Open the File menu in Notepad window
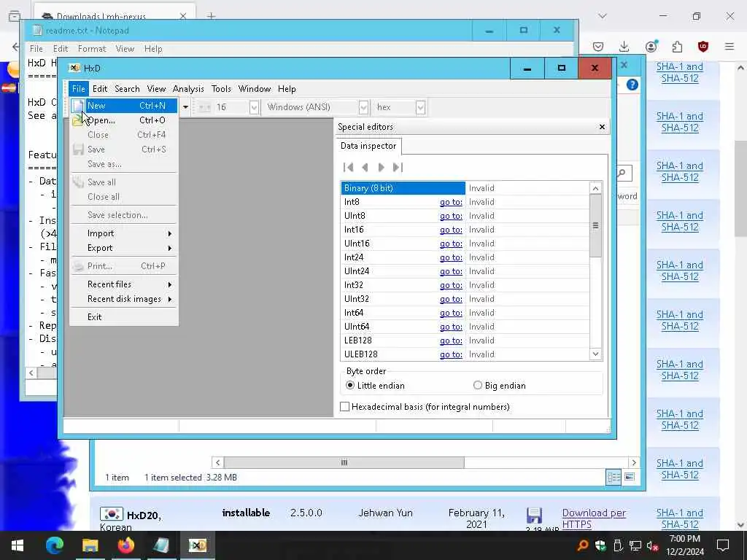This screenshot has height=560, width=747. (x=36, y=49)
